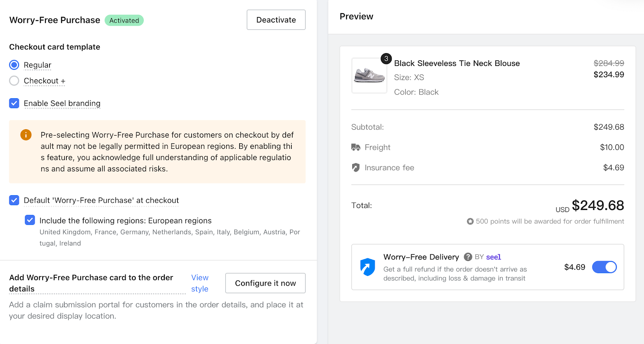Click the question mark help icon
Image resolution: width=644 pixels, height=344 pixels.
click(468, 257)
